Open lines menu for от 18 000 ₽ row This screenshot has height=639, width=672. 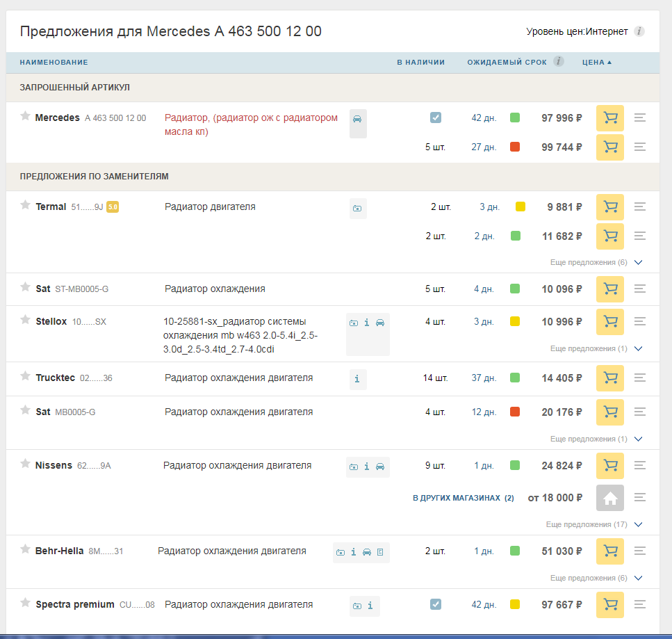click(640, 497)
